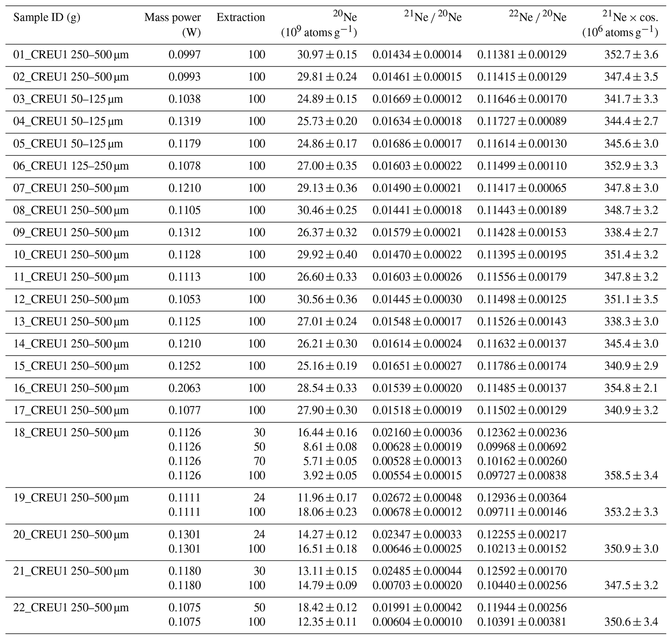The width and height of the screenshot is (672, 640).
Task: Click the cosmogenic value '354.8 ± 2.1'
Action: coord(631,388)
